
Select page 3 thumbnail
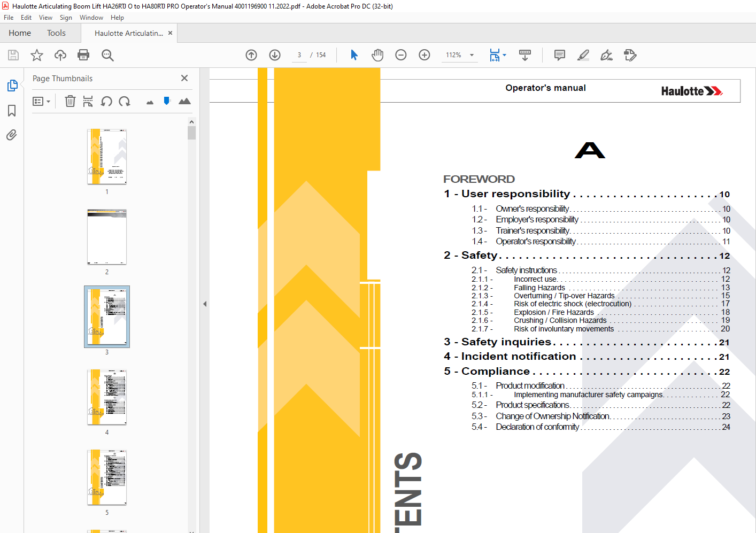107,317
